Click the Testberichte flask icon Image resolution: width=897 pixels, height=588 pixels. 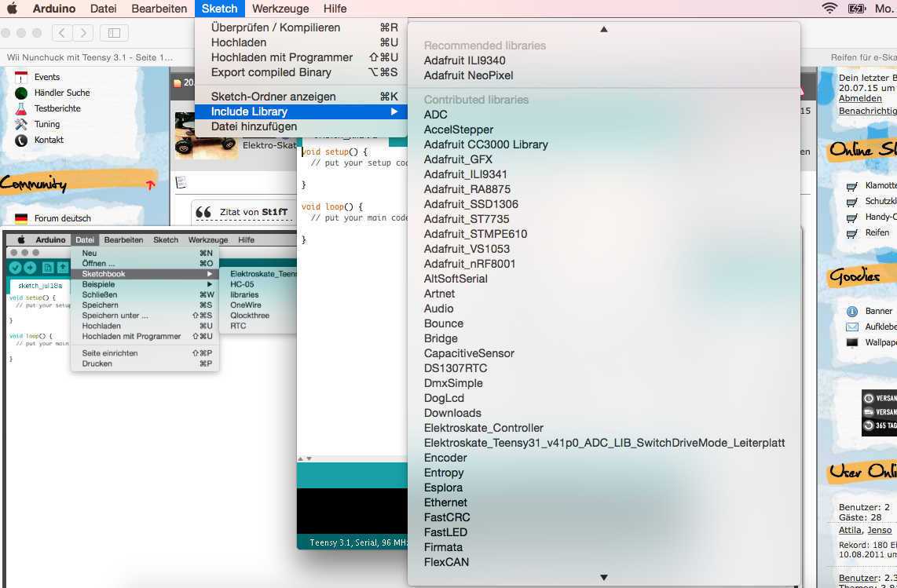coord(21,108)
